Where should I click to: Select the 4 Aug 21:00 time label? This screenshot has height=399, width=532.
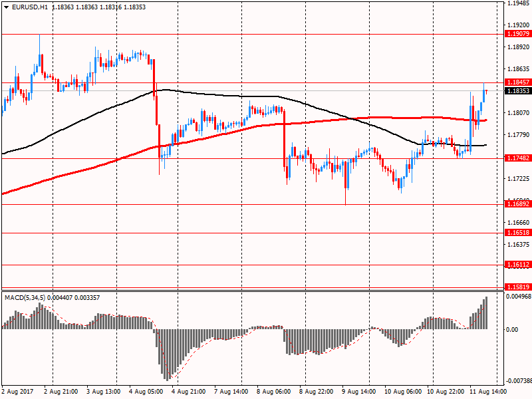click(x=189, y=392)
